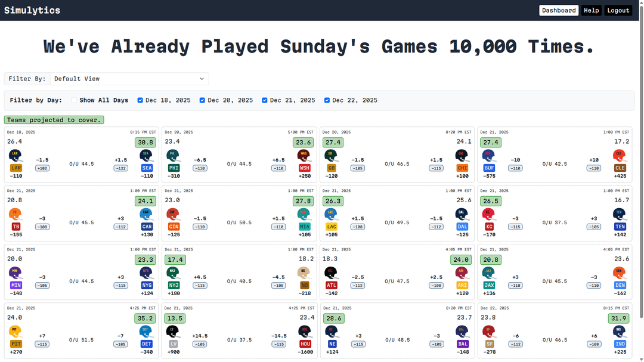The width and height of the screenshot is (644, 362).
Task: Click the Steelers helmet icon
Action: pyautogui.click(x=16, y=332)
